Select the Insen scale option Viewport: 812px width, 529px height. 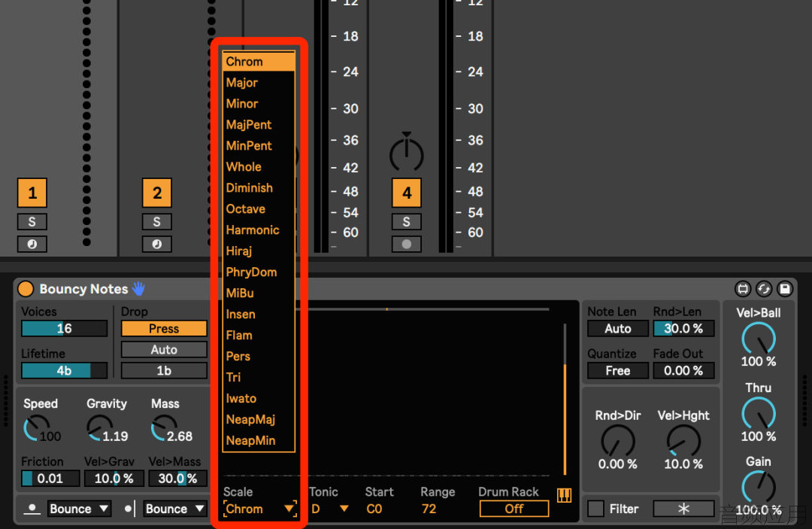pos(259,315)
